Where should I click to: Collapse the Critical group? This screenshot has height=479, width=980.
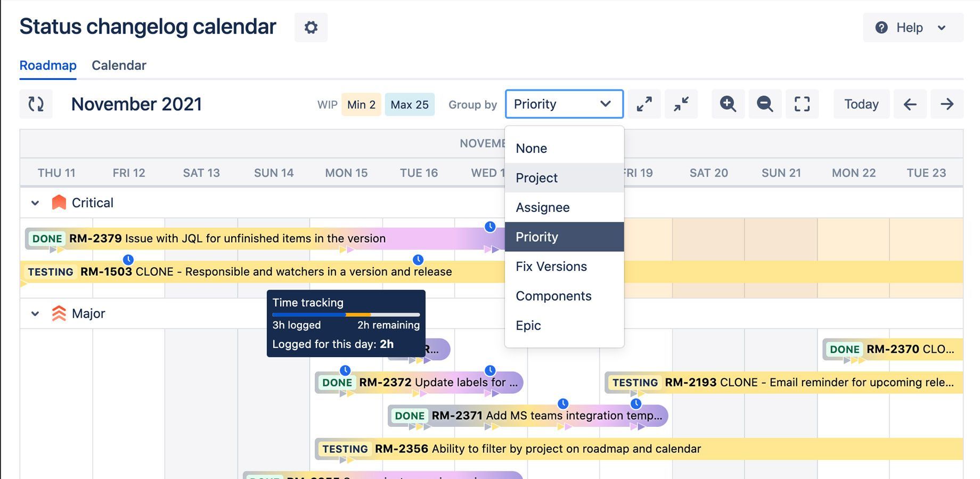[35, 203]
